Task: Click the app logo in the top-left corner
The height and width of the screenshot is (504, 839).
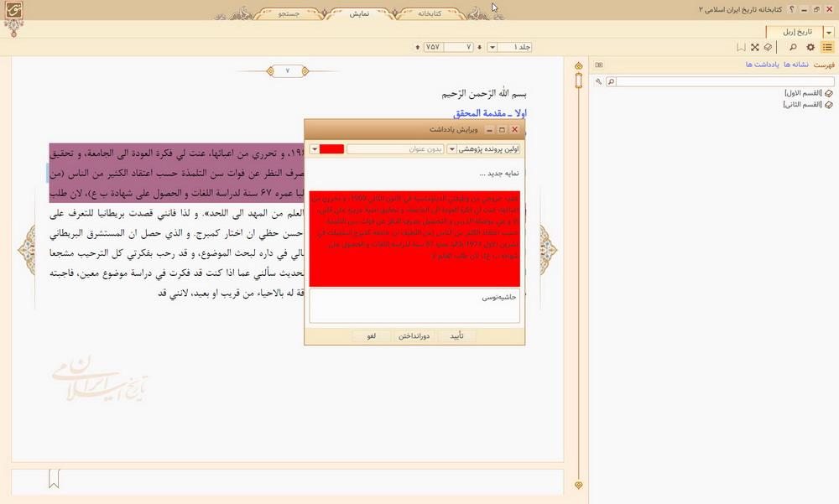Action: (14, 11)
